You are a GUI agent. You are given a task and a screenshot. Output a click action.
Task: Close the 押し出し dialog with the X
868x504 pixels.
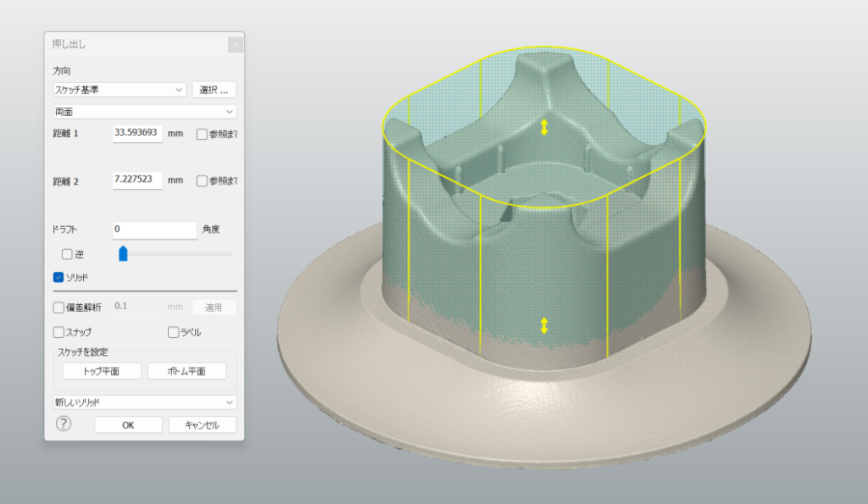[x=236, y=44]
